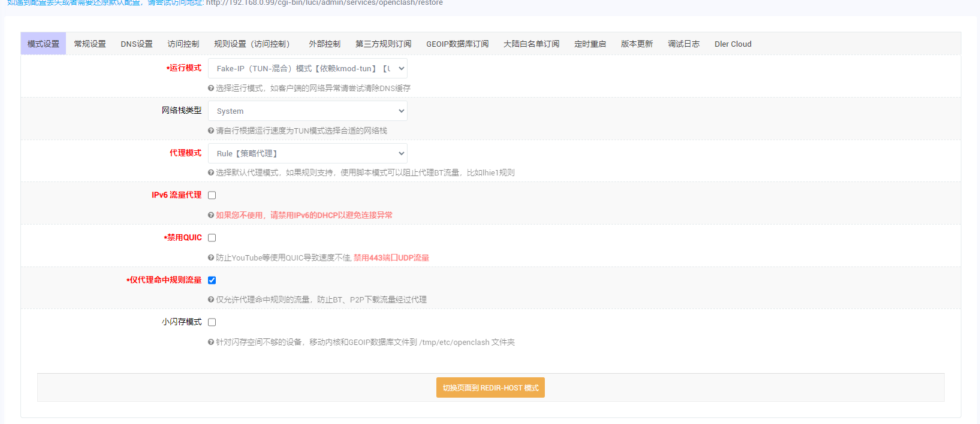The image size is (980, 424).
Task: Click the help icon beside network stack hint
Action: [211, 131]
